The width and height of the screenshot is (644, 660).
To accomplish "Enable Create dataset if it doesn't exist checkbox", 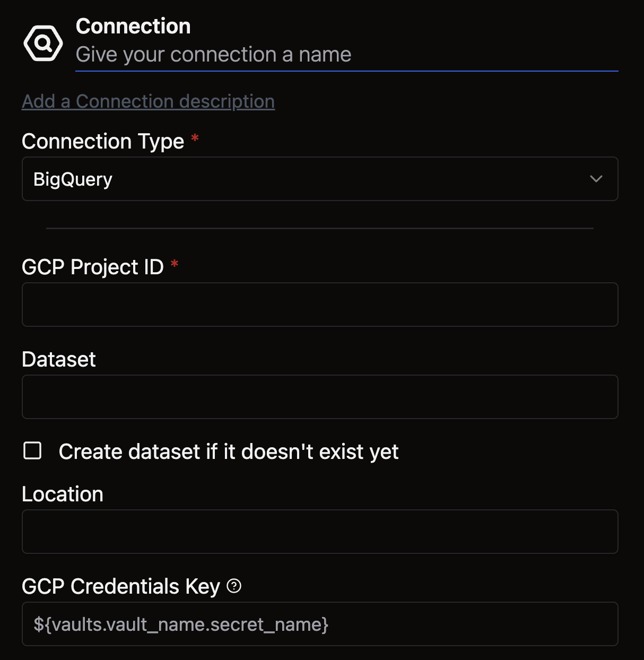I will tap(32, 451).
